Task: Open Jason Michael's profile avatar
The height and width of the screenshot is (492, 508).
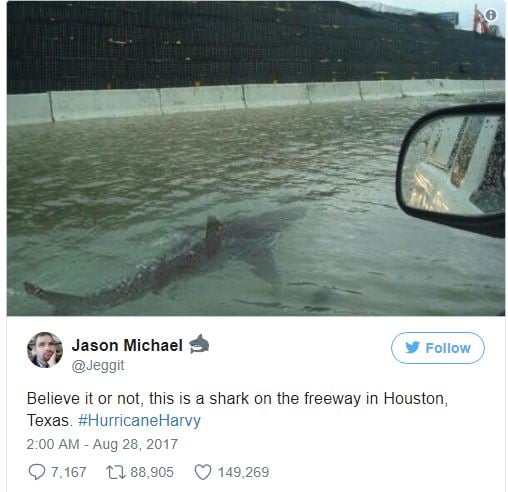Action: (45, 350)
